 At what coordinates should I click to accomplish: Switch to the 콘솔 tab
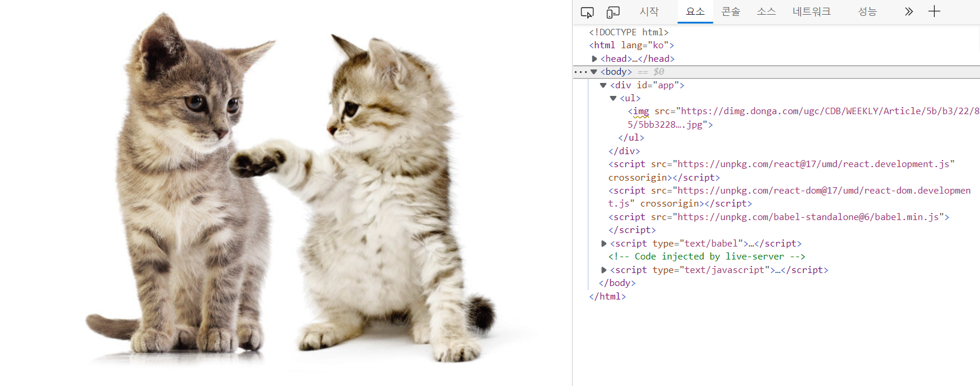tap(731, 11)
